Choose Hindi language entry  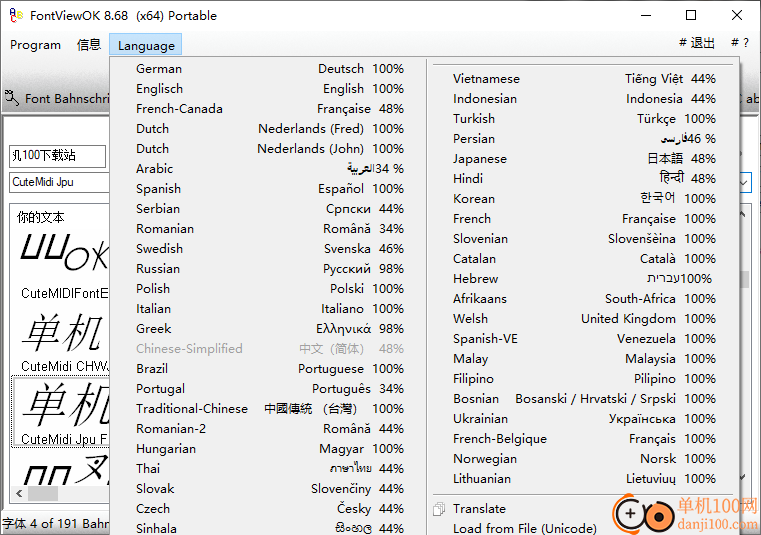(x=584, y=179)
